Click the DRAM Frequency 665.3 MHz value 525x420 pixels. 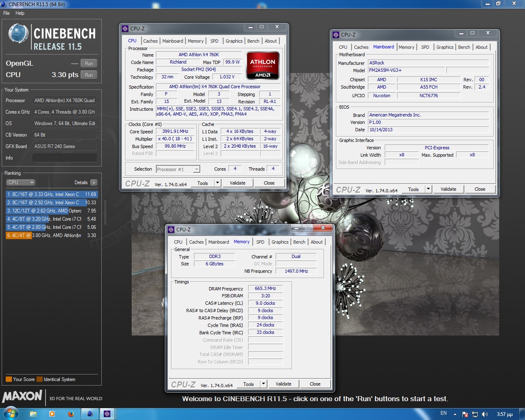(x=265, y=289)
